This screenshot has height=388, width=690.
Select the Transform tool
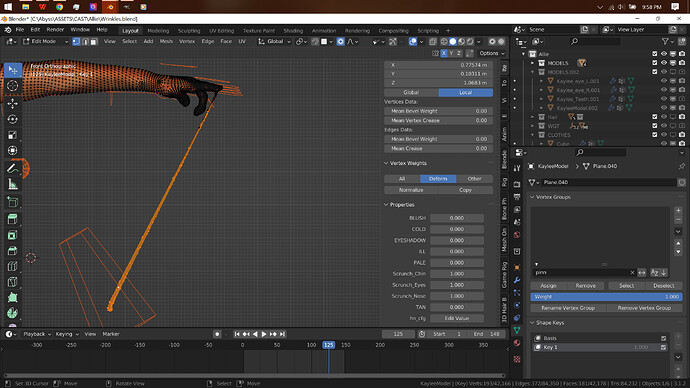coord(12,150)
